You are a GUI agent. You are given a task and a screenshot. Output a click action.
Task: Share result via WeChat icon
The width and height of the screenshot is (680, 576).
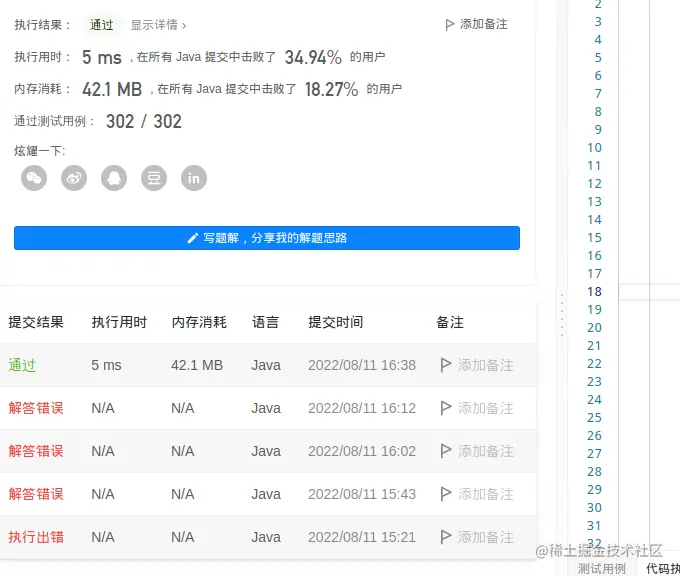pos(34,178)
